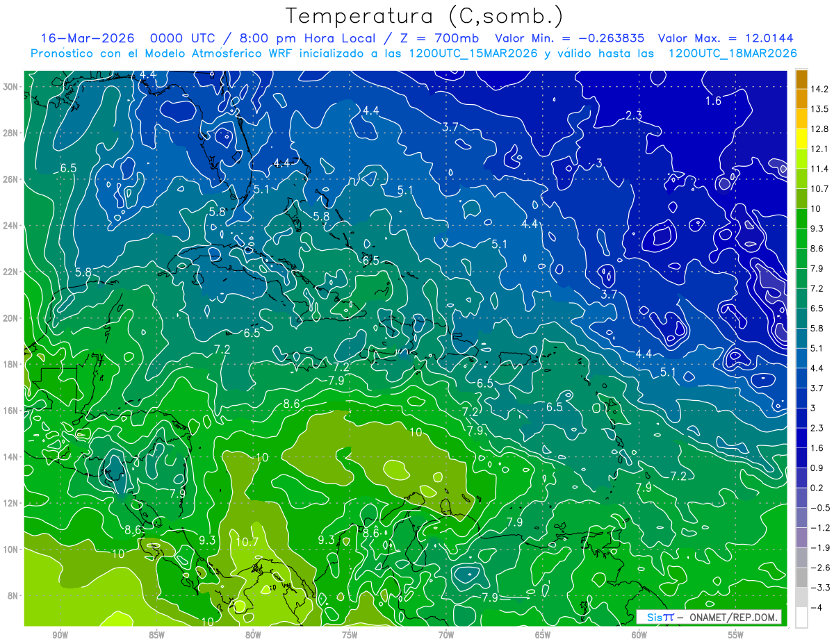Click the legend label "-4"
This screenshot has width=834, height=644.
817,607
